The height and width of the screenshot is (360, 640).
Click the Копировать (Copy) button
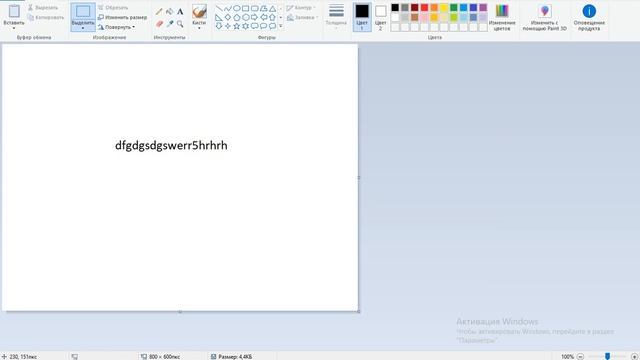tap(46, 18)
